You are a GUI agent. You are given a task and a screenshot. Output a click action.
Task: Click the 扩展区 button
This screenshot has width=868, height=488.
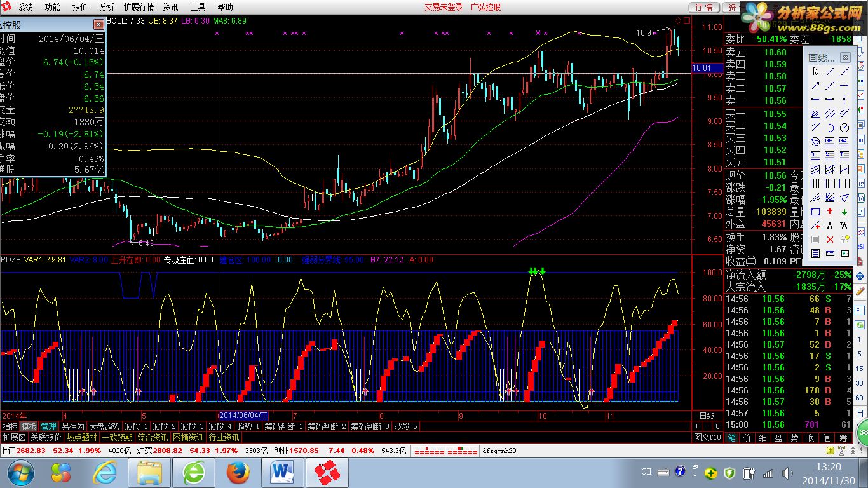(x=14, y=437)
